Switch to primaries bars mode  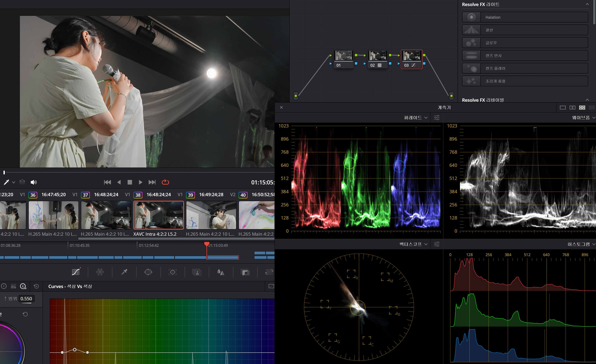click(x=13, y=286)
